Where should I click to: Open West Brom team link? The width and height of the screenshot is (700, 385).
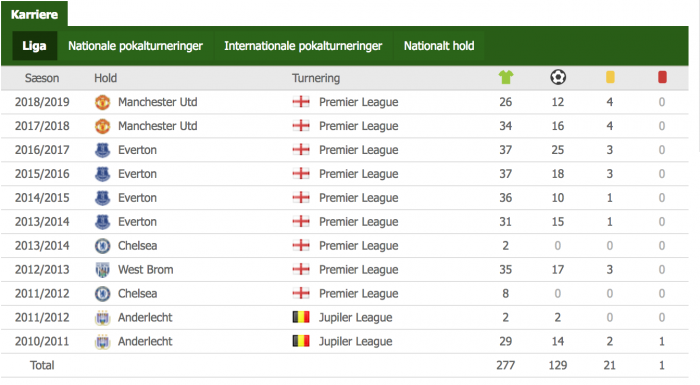click(x=146, y=270)
